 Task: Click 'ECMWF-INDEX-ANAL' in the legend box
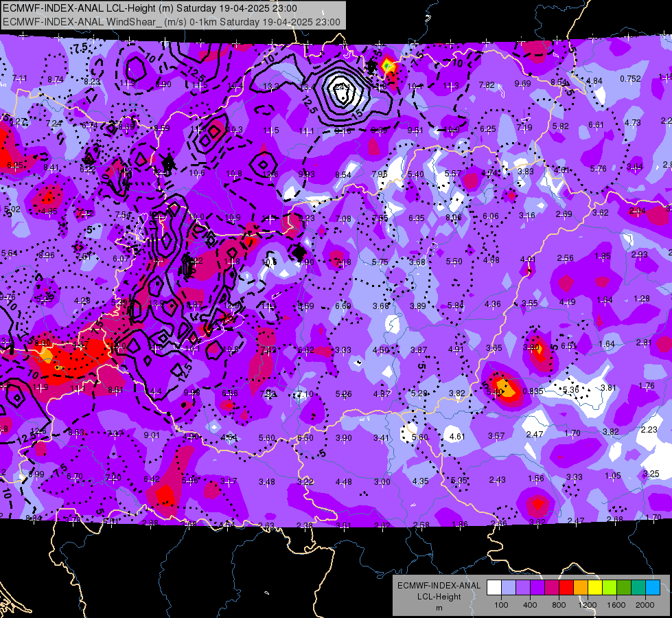point(439,586)
